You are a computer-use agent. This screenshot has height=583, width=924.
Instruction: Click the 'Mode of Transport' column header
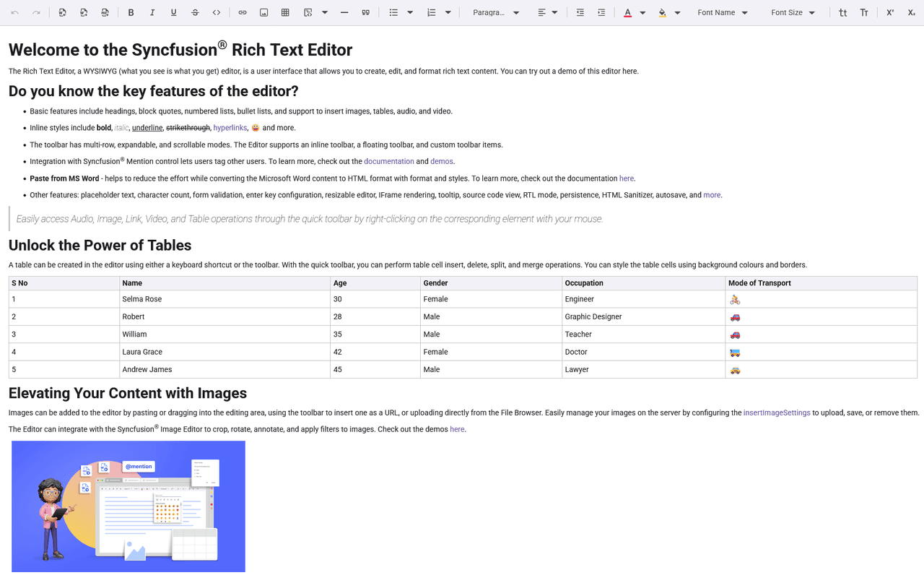[821, 283]
